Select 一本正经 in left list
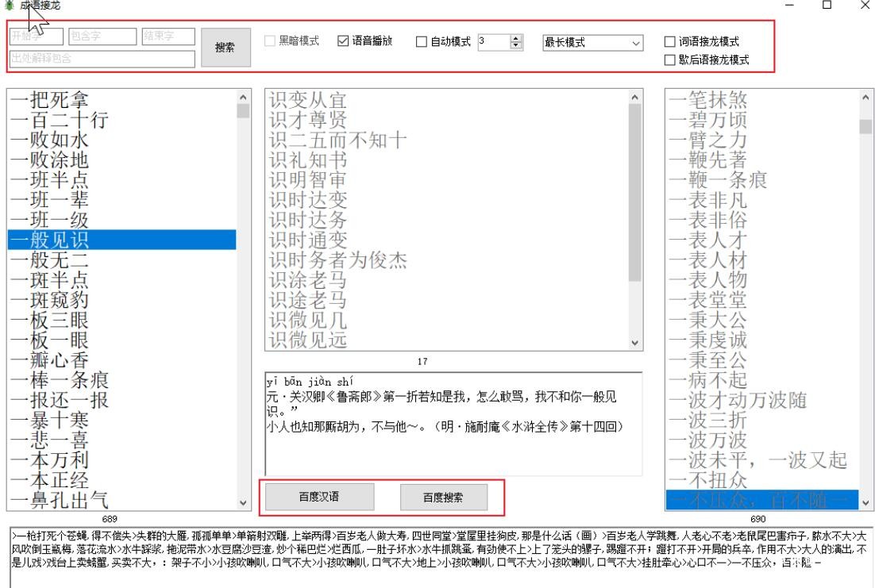This screenshot has width=875, height=588. (x=121, y=480)
